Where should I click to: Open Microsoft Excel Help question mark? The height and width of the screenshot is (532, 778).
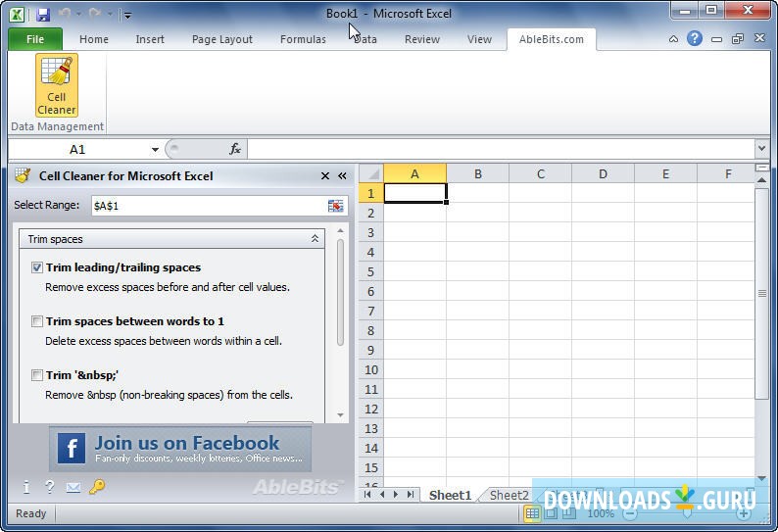point(695,38)
